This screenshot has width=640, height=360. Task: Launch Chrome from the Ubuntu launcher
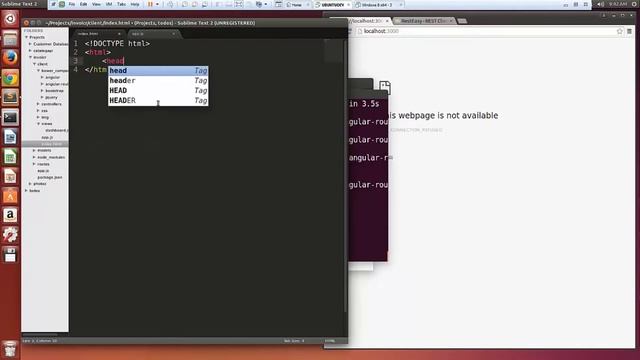pos(10,78)
